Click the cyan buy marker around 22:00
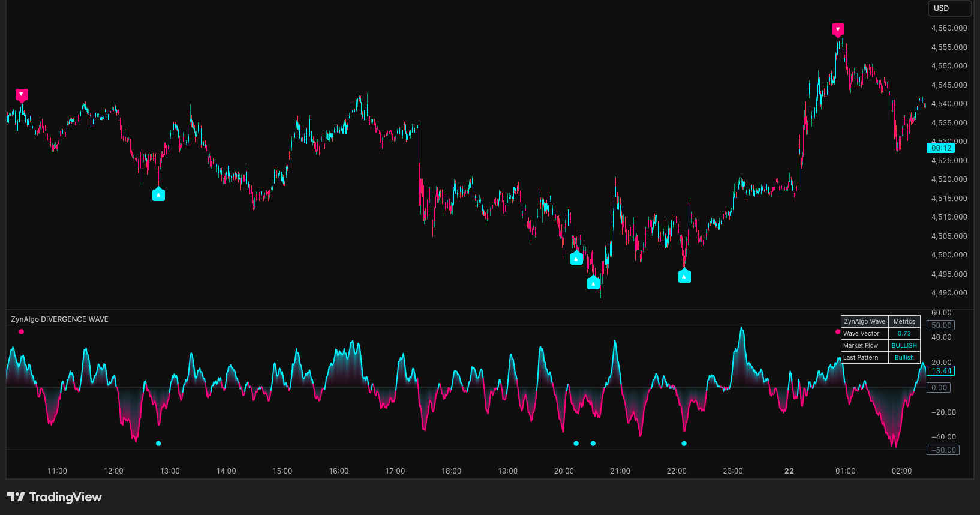Screen dimensions: 980x515 coord(684,276)
